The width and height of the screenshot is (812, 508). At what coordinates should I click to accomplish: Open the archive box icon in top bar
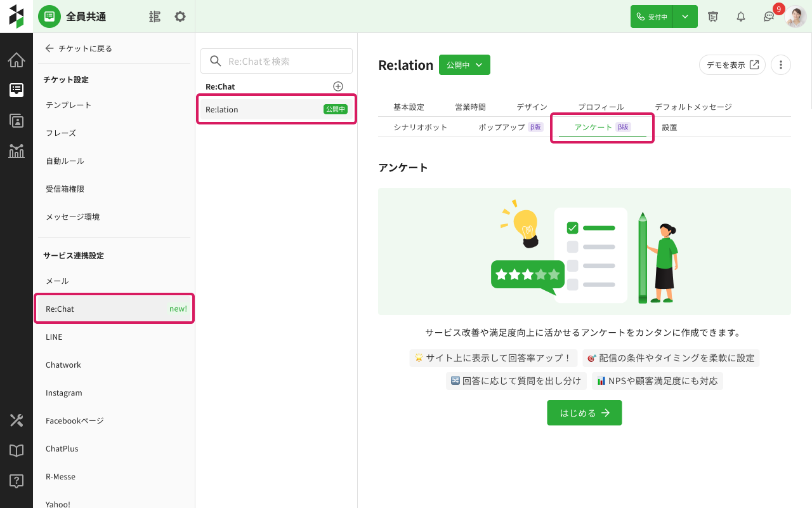[713, 17]
